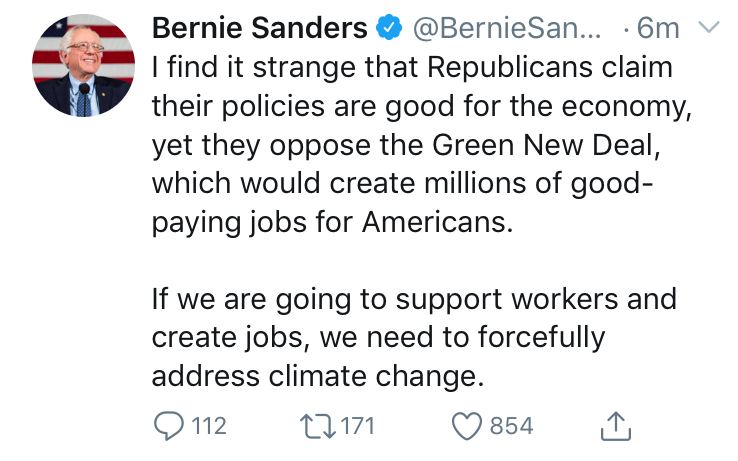Click the word forcefully in tweet
The image size is (738, 461).
pyautogui.click(x=541, y=338)
